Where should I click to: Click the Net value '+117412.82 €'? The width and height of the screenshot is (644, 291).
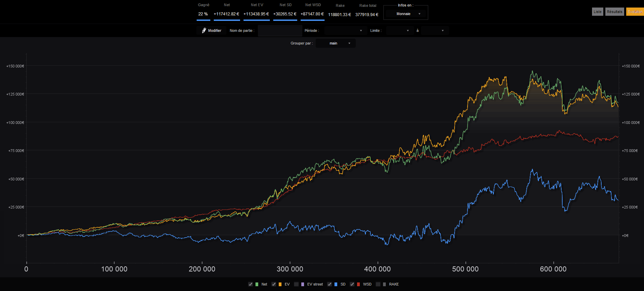(x=226, y=14)
